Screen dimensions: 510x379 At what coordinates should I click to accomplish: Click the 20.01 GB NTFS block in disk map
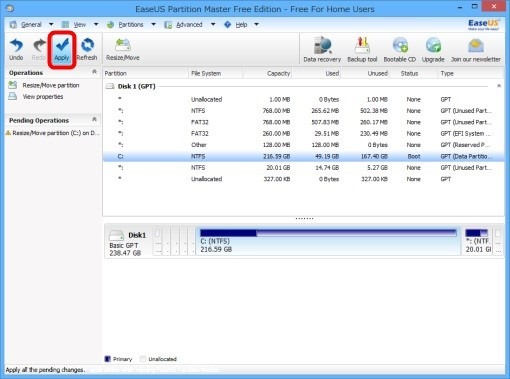(478, 242)
